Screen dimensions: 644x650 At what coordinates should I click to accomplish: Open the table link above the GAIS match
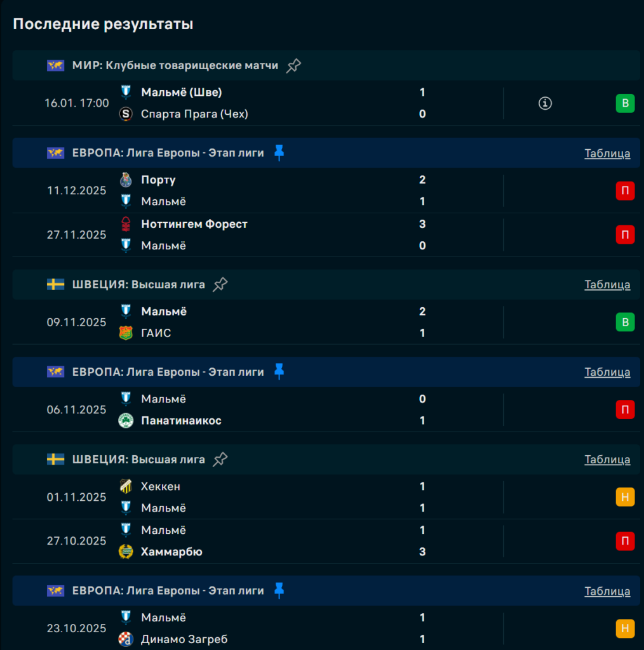pyautogui.click(x=607, y=284)
